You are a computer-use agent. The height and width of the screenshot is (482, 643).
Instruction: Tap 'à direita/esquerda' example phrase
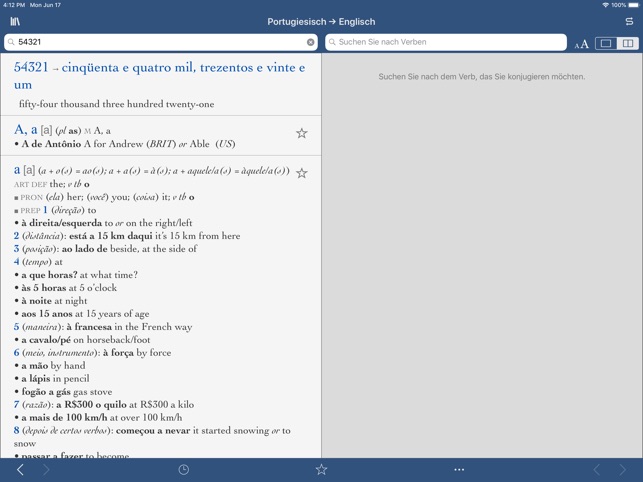pos(62,223)
